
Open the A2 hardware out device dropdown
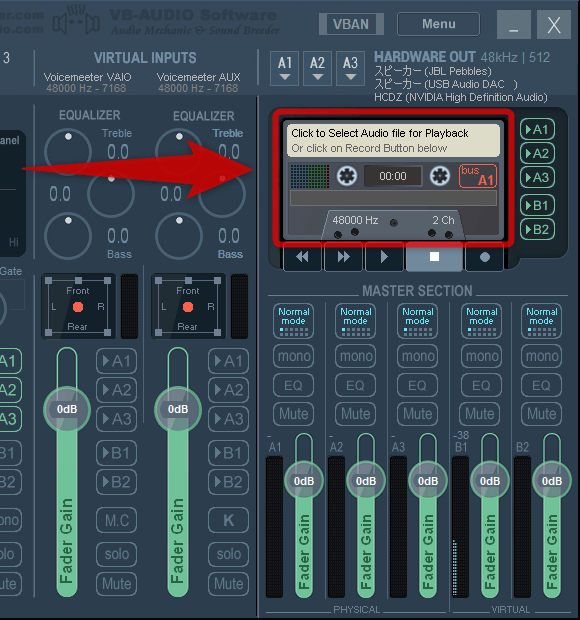coord(317,68)
